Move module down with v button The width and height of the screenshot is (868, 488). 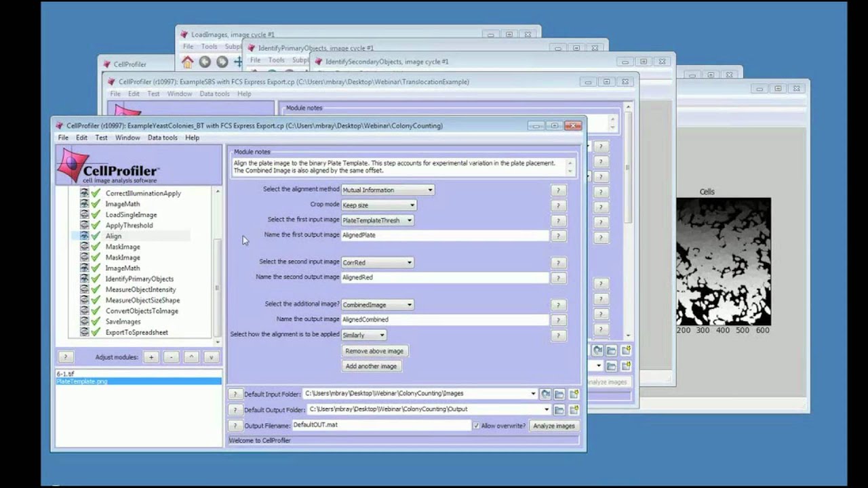[x=211, y=357]
